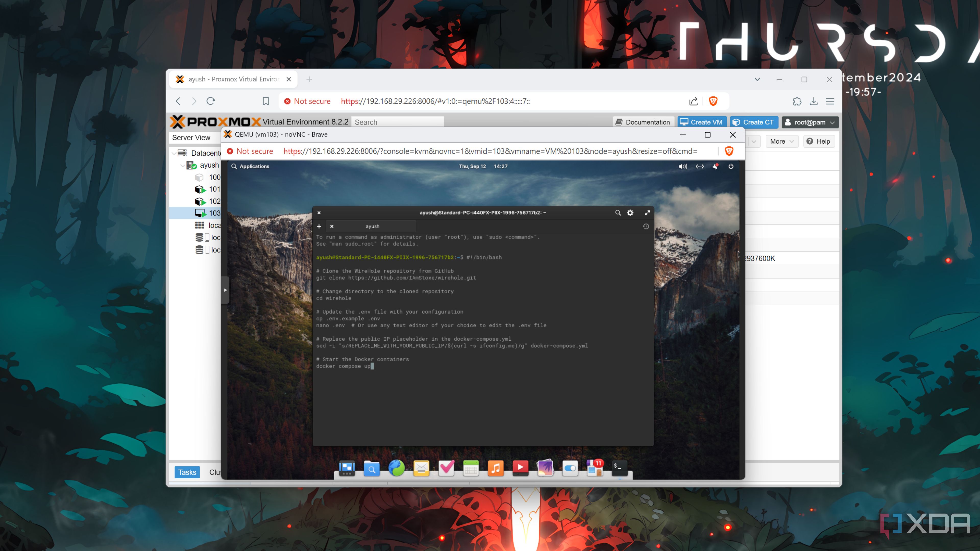This screenshot has height=551, width=980.
Task: Open notifications bell in VM panel
Action: pos(716,166)
